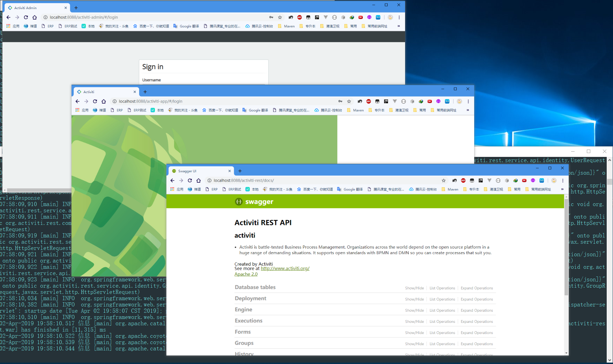The image size is (613, 364).
Task: Reload the Activiti app login page
Action: point(95,101)
